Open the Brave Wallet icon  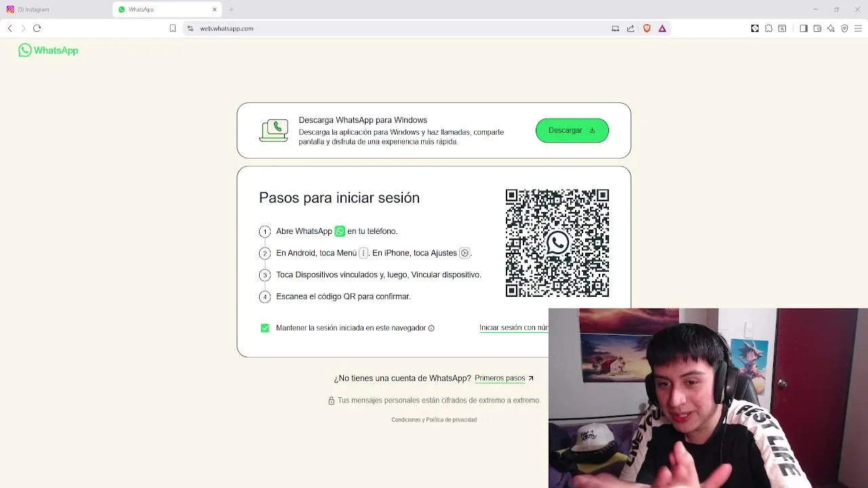click(x=817, y=28)
